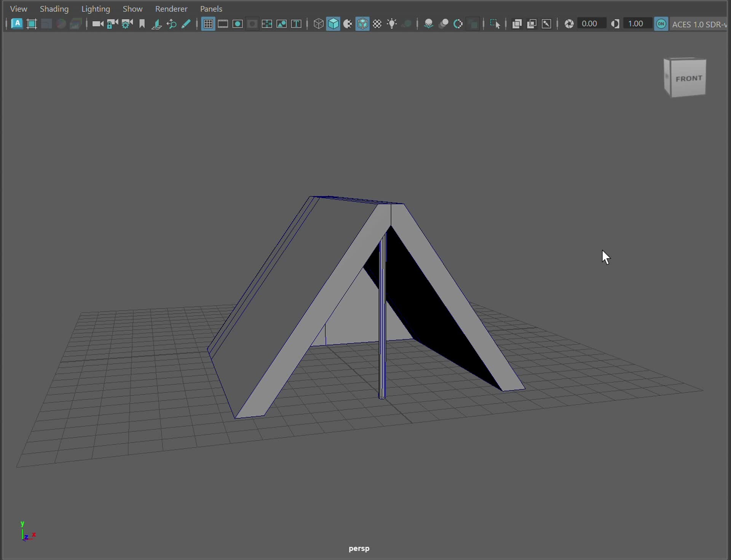Open the Renderer menu
The height and width of the screenshot is (560, 731).
[x=171, y=8]
